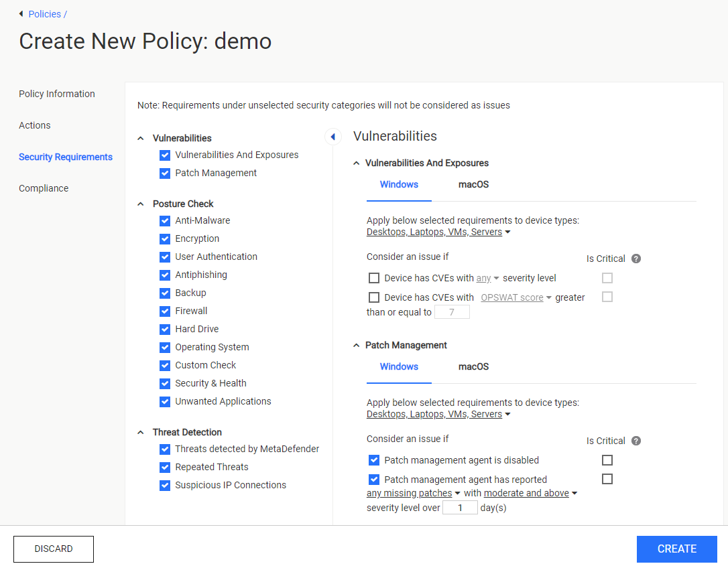The height and width of the screenshot is (568, 728).
Task: Collapse Posture Check category
Action: coord(141,204)
